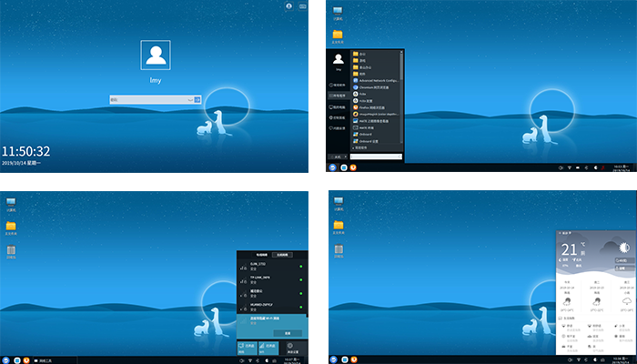The image size is (637, 364).
Task: Click the network tool taskbar window button
Action: 55,360
